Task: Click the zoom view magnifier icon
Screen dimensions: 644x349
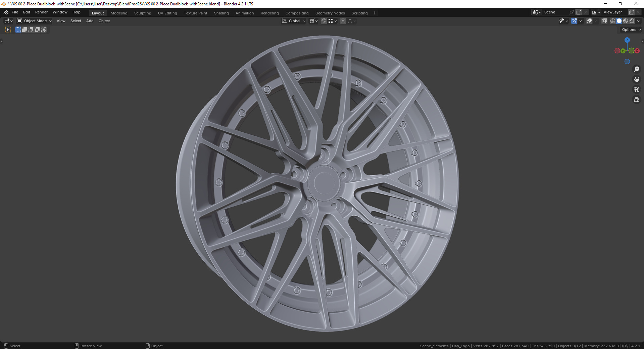Action: 636,69
